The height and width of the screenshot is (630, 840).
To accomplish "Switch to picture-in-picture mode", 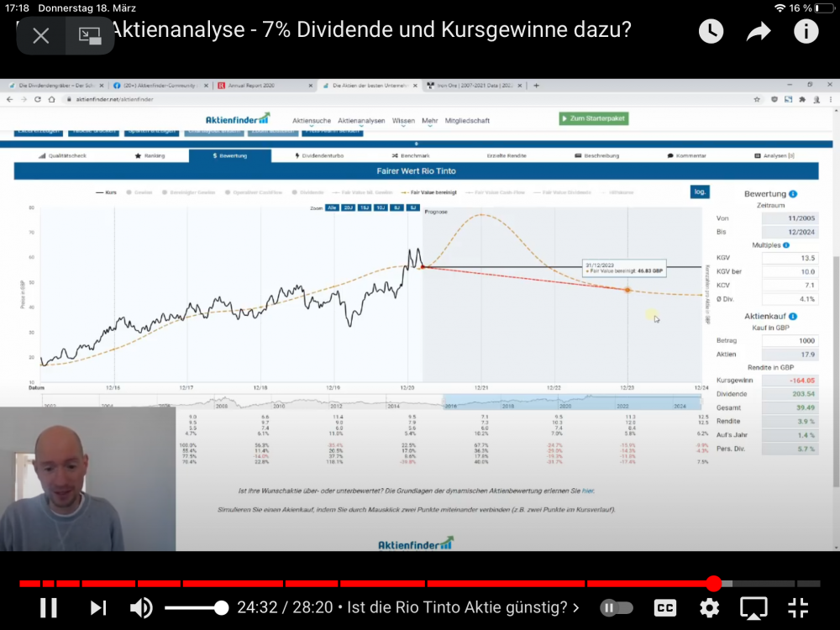I will (x=90, y=36).
